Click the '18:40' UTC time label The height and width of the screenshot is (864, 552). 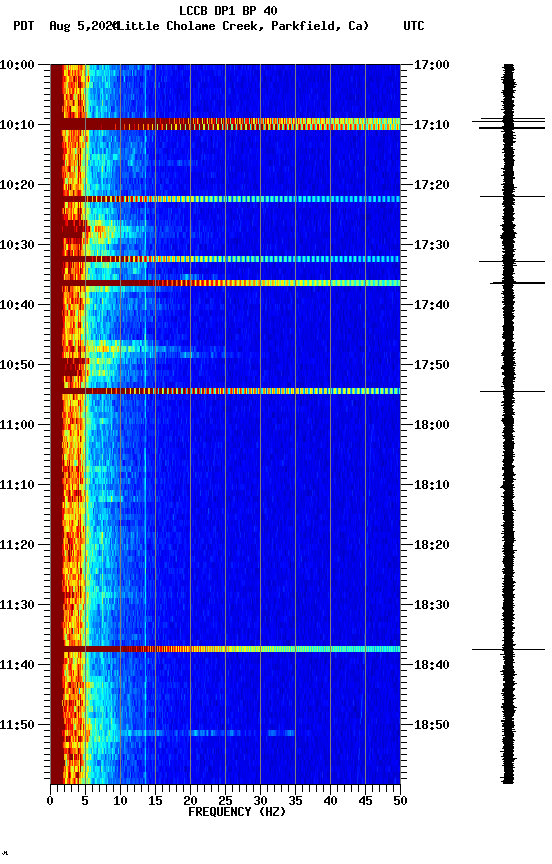tap(431, 665)
